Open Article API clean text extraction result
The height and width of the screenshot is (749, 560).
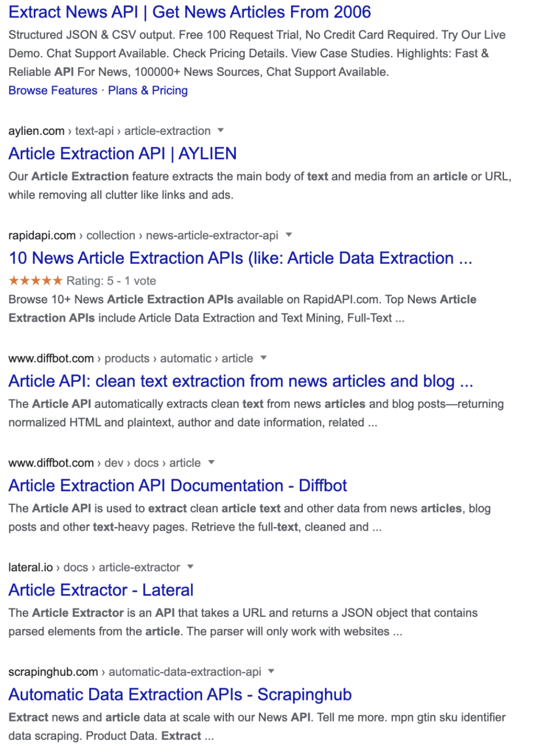pos(241,381)
